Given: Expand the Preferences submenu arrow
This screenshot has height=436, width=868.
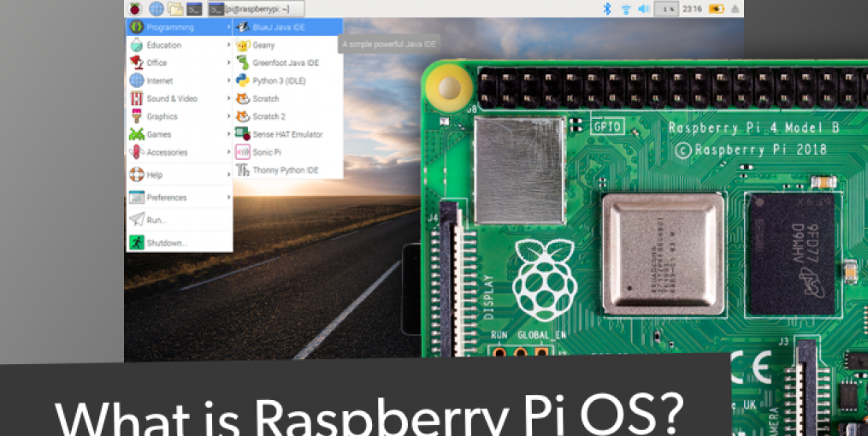Looking at the screenshot, I should point(228,197).
